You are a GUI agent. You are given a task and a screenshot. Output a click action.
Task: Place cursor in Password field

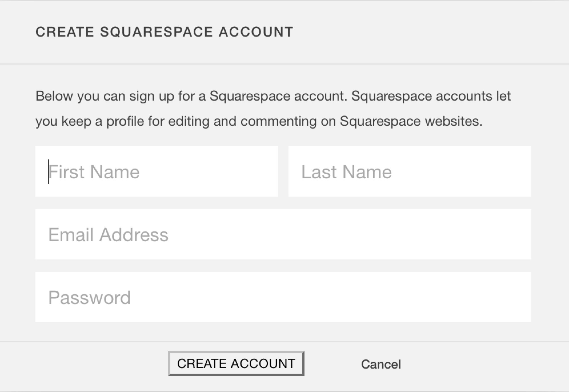[283, 297]
